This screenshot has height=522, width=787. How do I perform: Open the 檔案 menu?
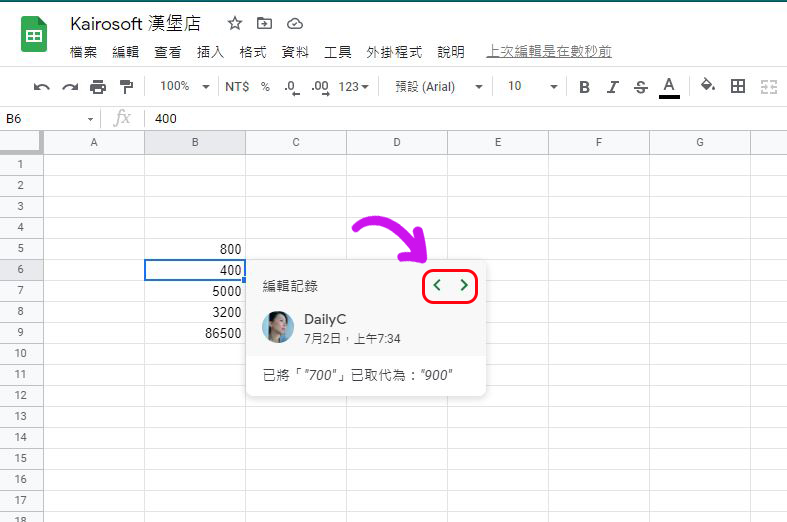83,52
